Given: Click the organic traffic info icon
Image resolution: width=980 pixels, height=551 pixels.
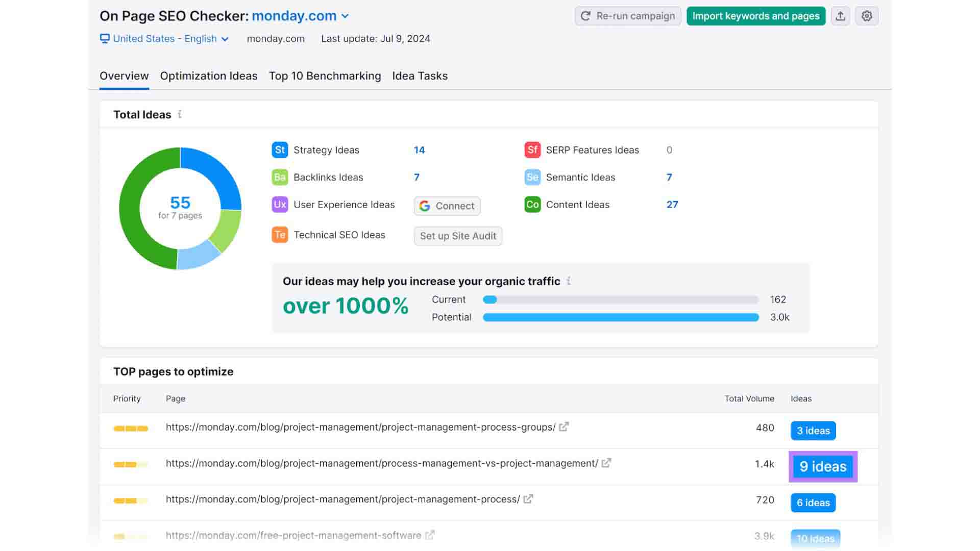Looking at the screenshot, I should pos(569,281).
